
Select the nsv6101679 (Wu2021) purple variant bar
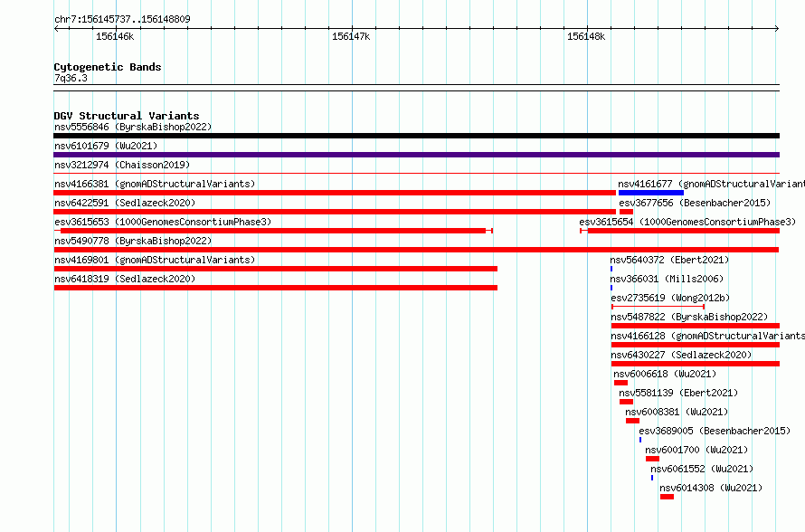pos(416,155)
